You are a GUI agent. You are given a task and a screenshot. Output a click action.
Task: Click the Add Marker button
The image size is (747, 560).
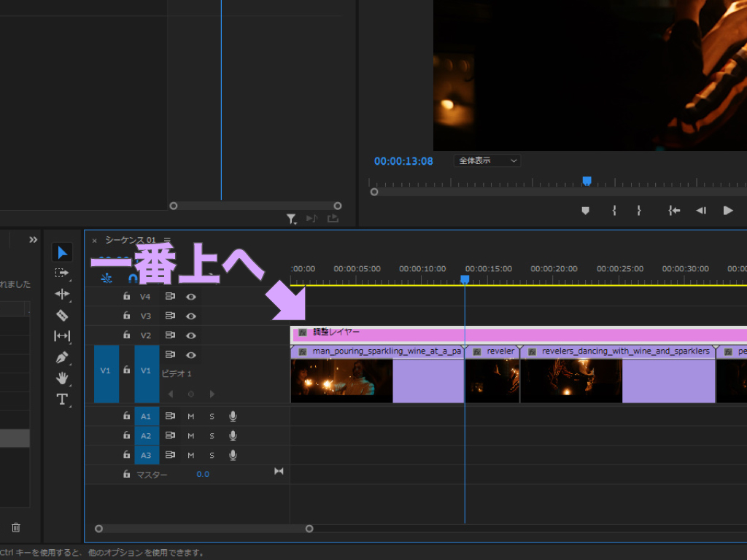[x=585, y=210]
